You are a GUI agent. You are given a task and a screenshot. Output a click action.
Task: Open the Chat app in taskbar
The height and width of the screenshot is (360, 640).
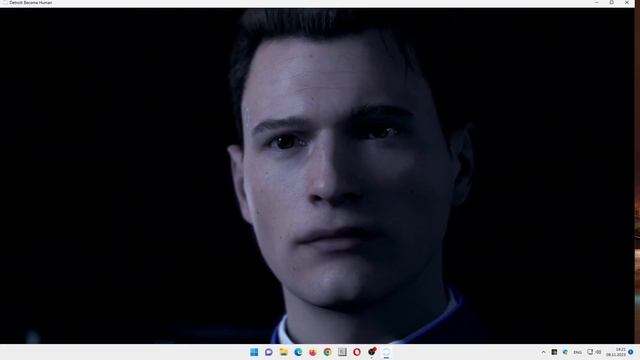tap(269, 352)
